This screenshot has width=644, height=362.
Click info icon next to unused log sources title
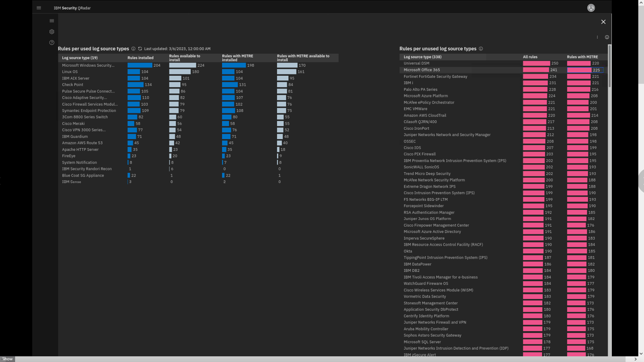pyautogui.click(x=481, y=49)
